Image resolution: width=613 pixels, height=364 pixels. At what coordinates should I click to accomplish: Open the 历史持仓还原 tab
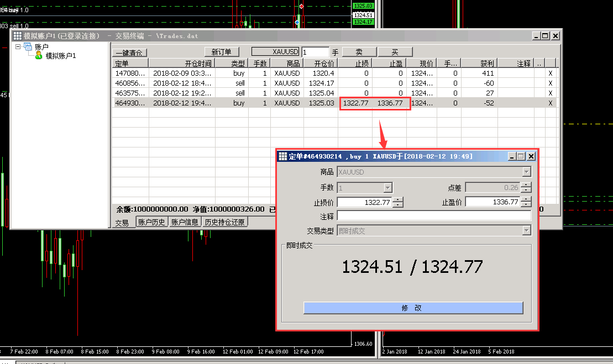224,223
